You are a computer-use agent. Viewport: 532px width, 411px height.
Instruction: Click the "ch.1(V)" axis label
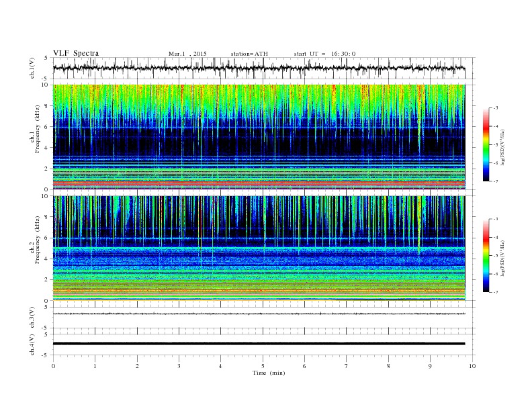coord(32,69)
